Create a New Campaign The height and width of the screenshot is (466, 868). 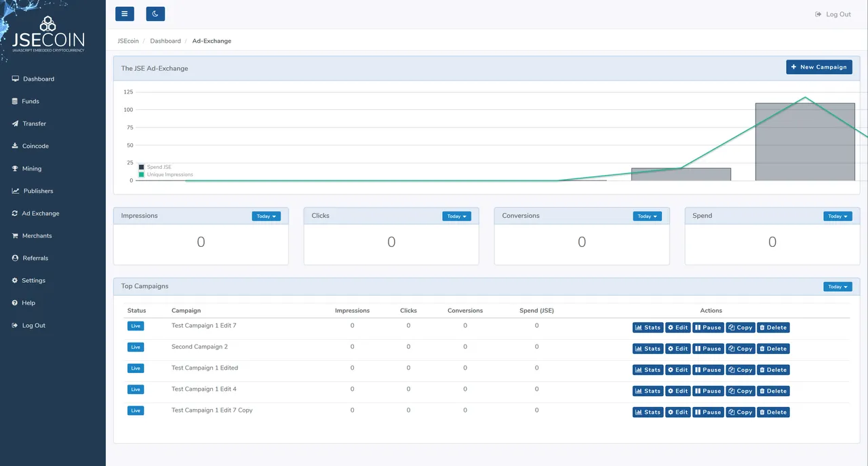[819, 67]
